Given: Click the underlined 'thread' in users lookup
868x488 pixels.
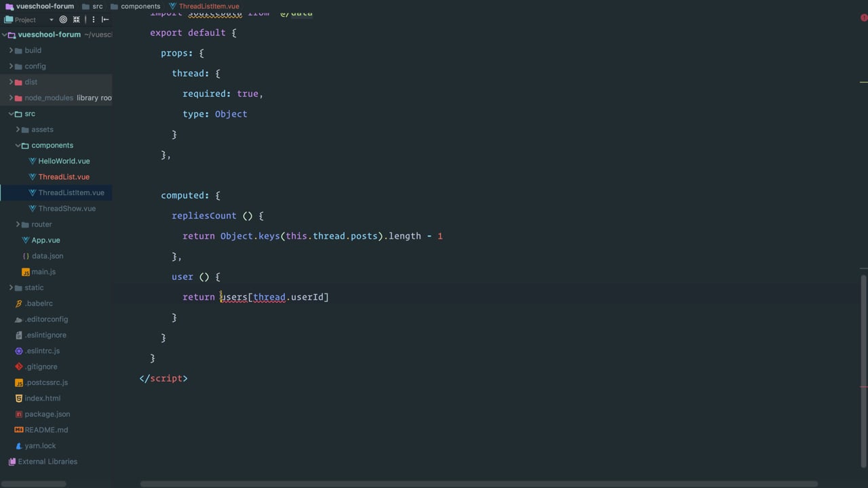Looking at the screenshot, I should 269,297.
